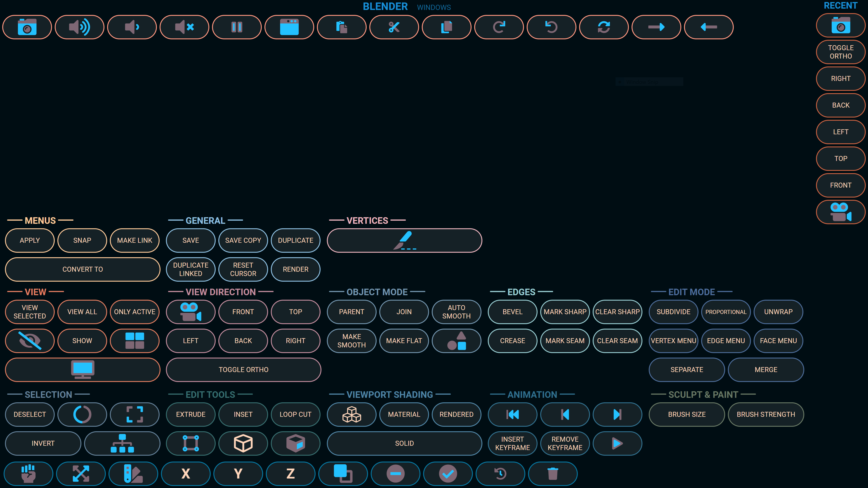
Task: Toggle proportional editing in Edit Mode
Action: click(x=726, y=312)
